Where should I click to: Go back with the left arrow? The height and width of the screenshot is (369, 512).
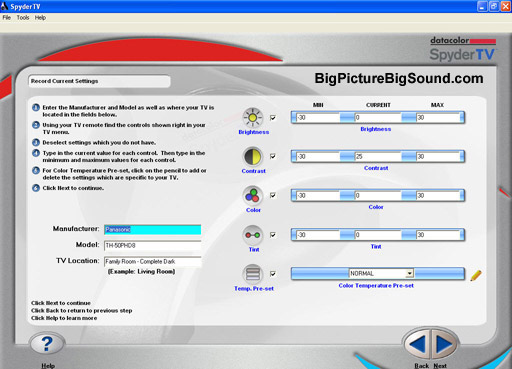coord(417,344)
